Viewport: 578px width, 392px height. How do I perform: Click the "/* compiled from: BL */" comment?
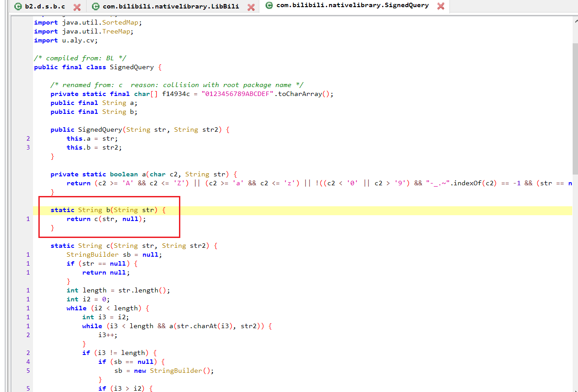click(x=80, y=58)
